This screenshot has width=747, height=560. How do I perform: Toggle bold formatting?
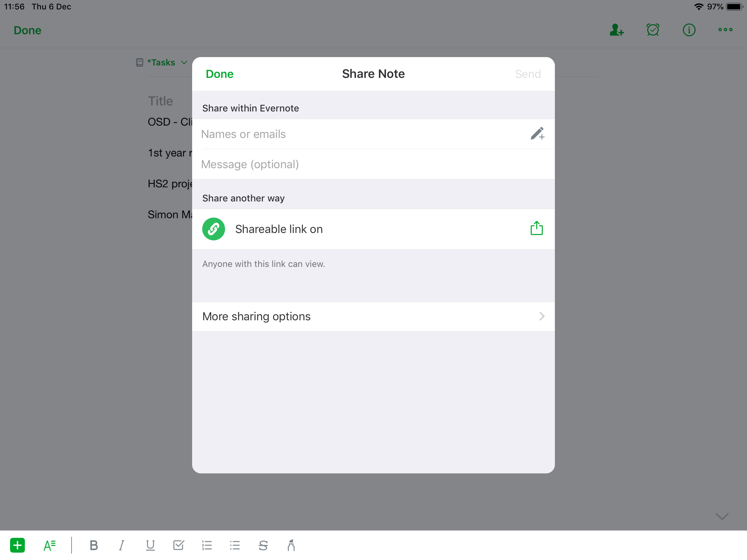[94, 545]
